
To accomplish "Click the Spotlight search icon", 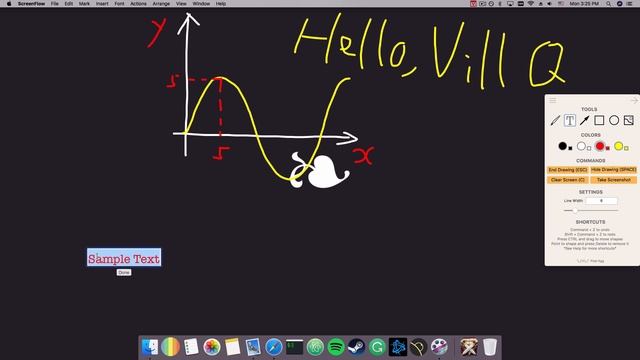I will pyautogui.click(x=609, y=4).
